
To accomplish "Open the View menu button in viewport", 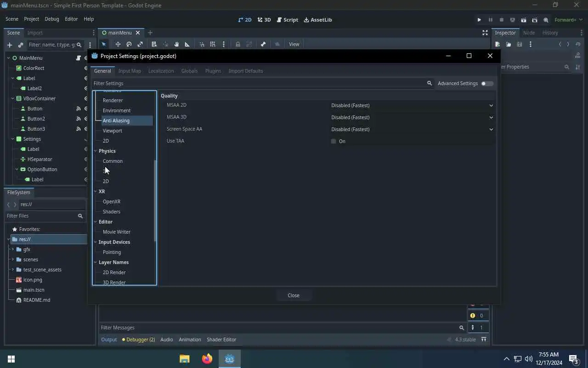I will 294,44.
